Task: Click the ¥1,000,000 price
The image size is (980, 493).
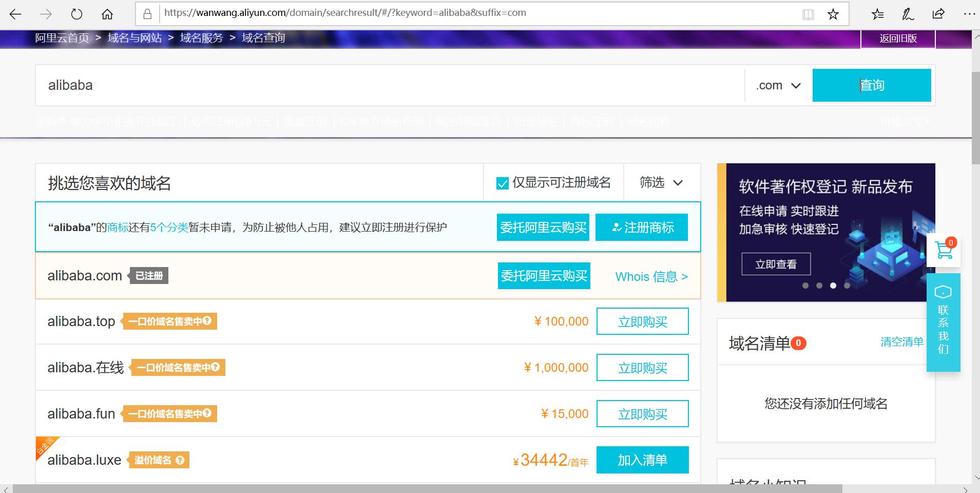Action: [556, 368]
